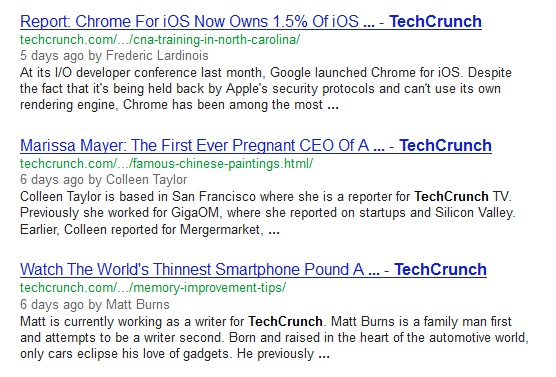Click bold TechCrunch in the Thinnest Smartphone title
This screenshot has height=377, width=556.
(440, 269)
